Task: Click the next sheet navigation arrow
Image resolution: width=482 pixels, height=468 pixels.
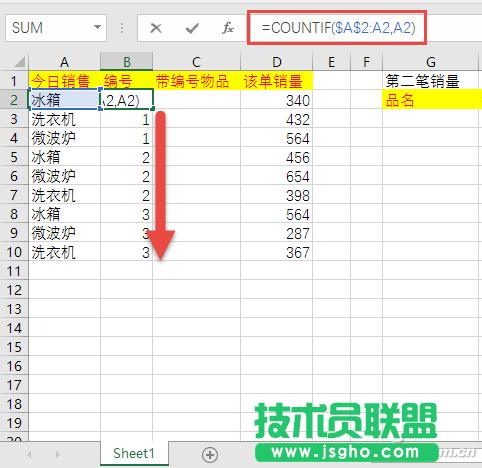Action: tap(58, 454)
